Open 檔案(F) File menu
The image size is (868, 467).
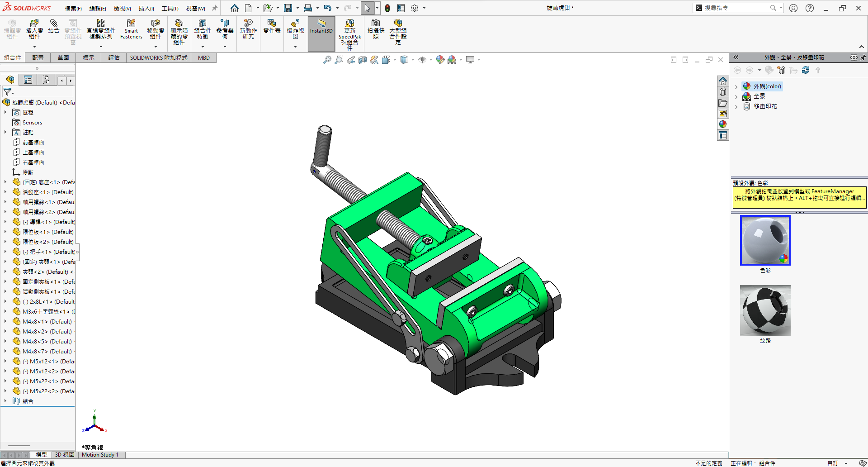[x=73, y=9]
